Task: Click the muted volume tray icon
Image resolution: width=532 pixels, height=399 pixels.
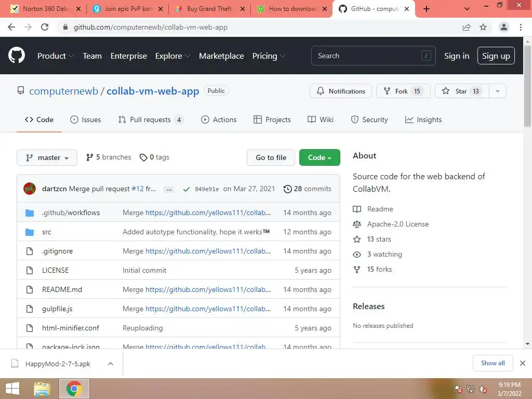Action: point(483,389)
